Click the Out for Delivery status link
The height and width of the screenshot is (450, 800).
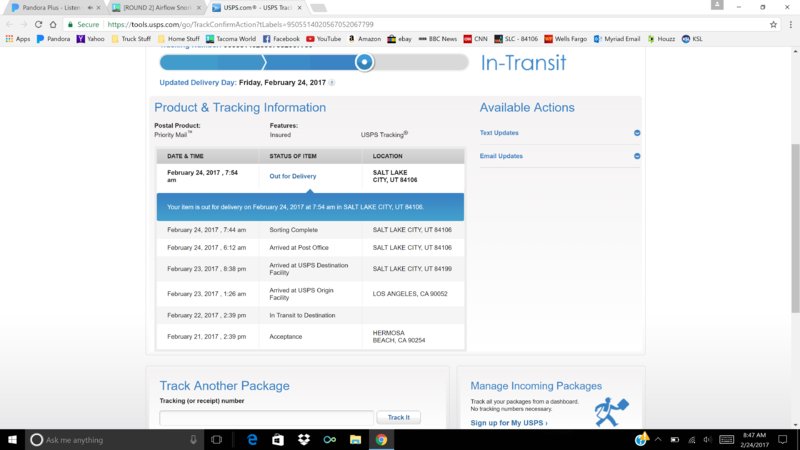[293, 176]
